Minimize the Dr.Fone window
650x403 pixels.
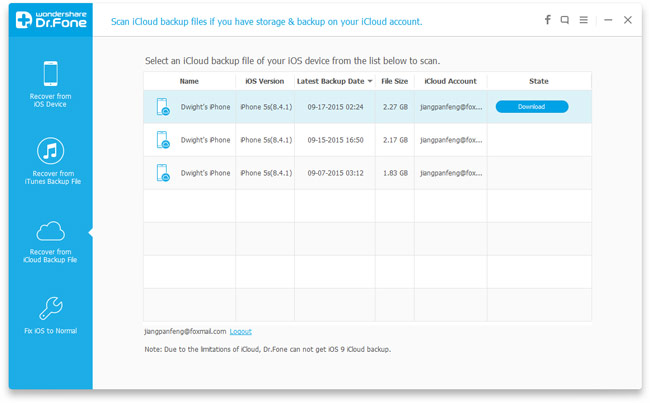[608, 20]
